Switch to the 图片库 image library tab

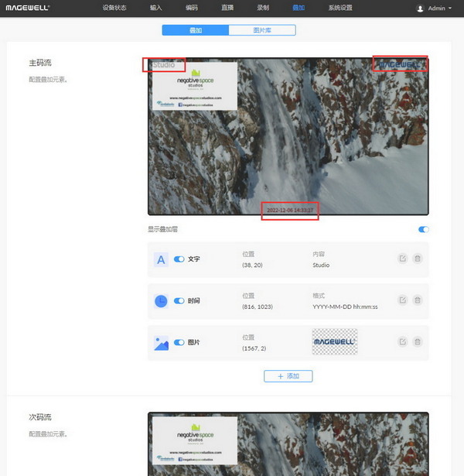(x=262, y=30)
